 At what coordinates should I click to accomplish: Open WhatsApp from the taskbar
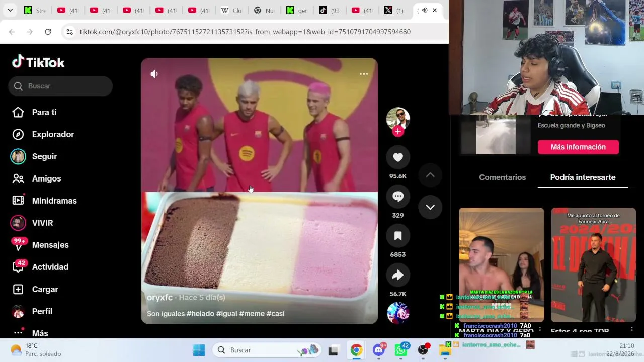401,350
